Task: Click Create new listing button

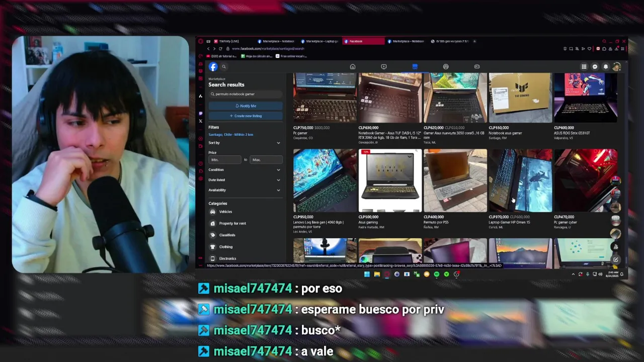Action: 246,116
